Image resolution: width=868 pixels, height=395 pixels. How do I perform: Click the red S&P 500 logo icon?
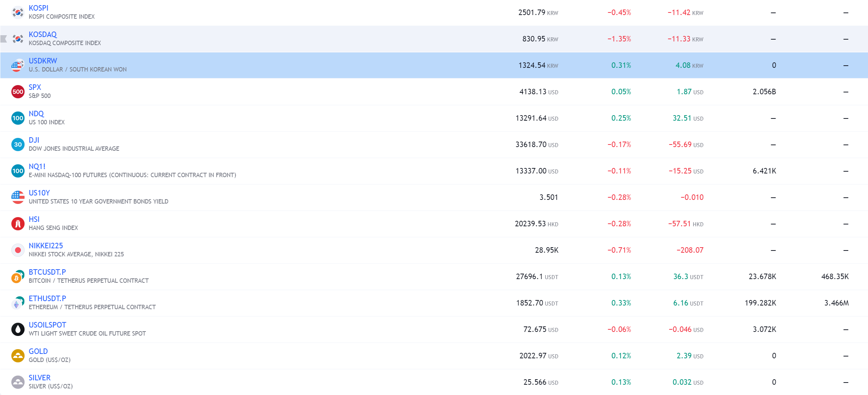click(x=18, y=92)
